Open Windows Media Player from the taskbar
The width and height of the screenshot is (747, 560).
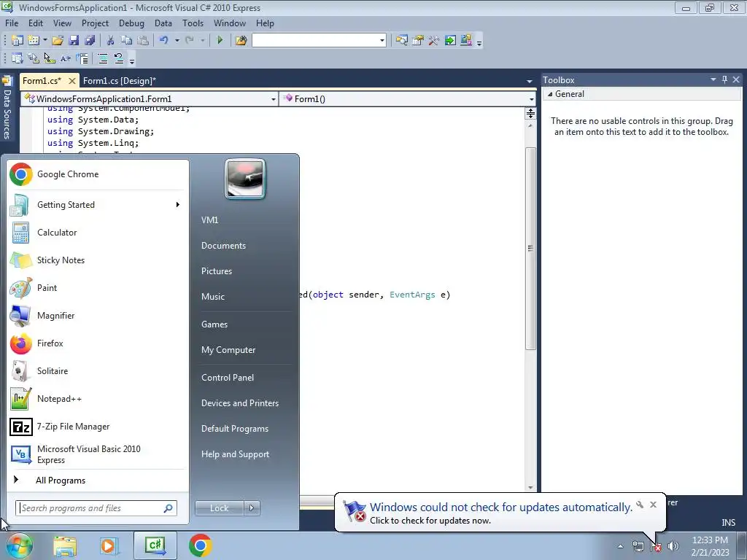[108, 545]
